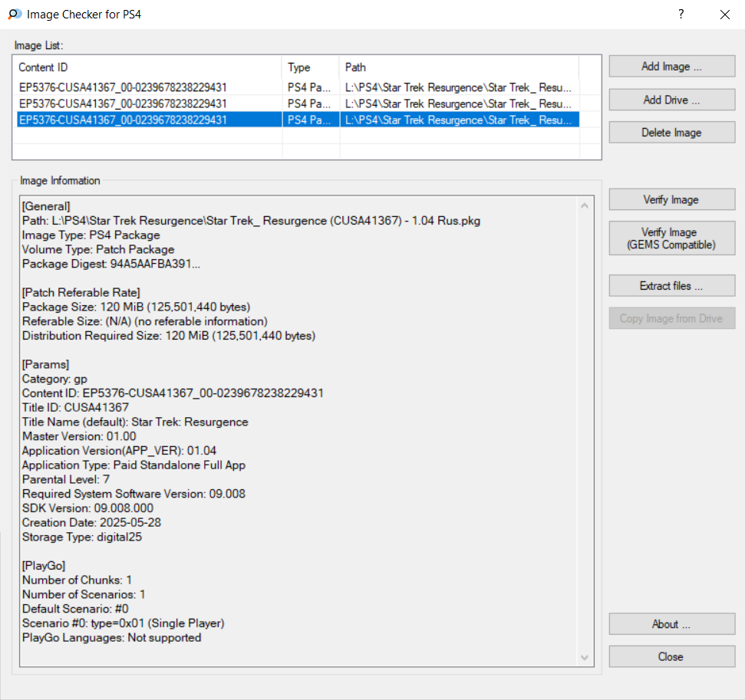Click the Image Checker magnifier app icon

click(x=15, y=15)
